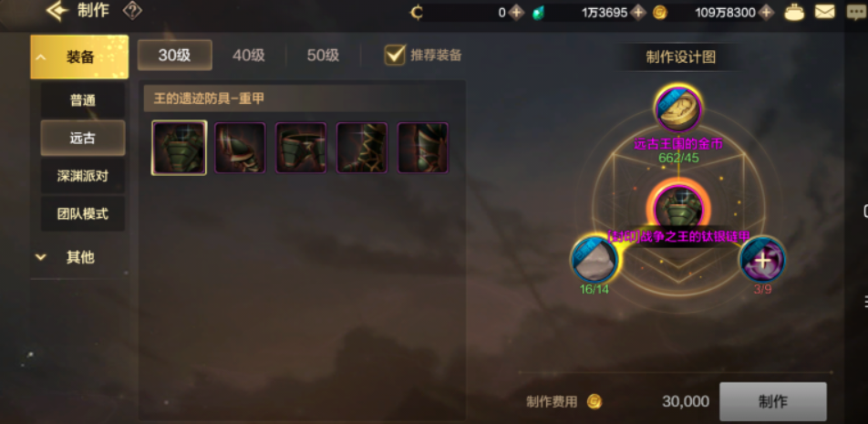Tap the 远古王国的金币 material icon

click(x=678, y=109)
